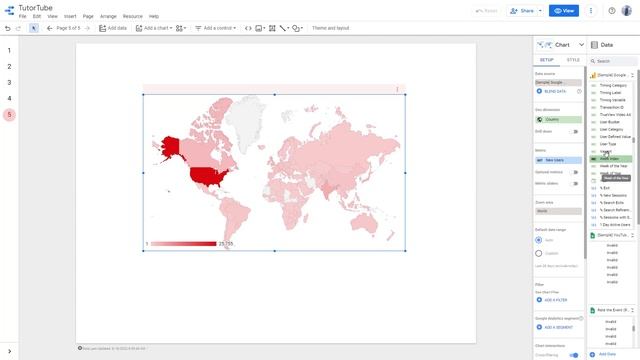This screenshot has width=640, height=360.
Task: Open the Arrange menu
Action: [x=108, y=16]
